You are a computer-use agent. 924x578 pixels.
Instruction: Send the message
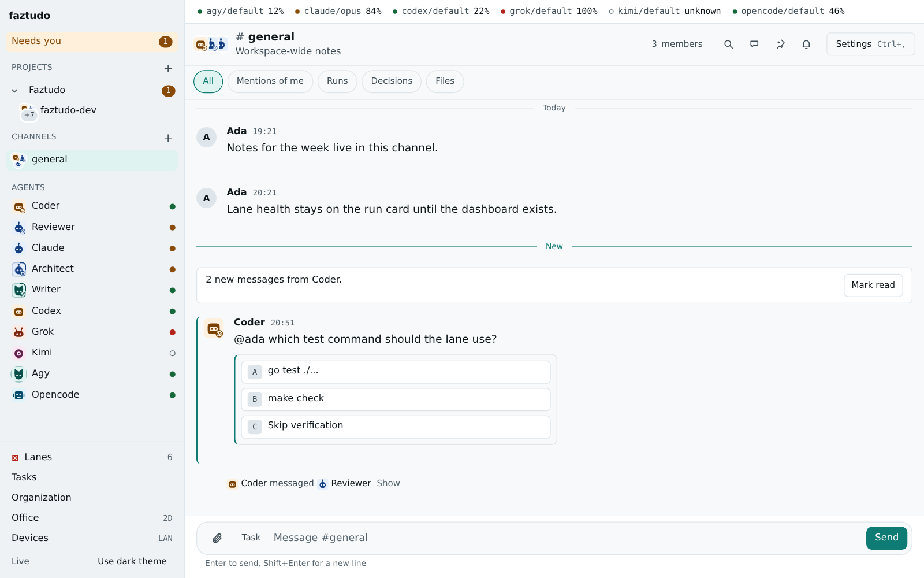886,538
